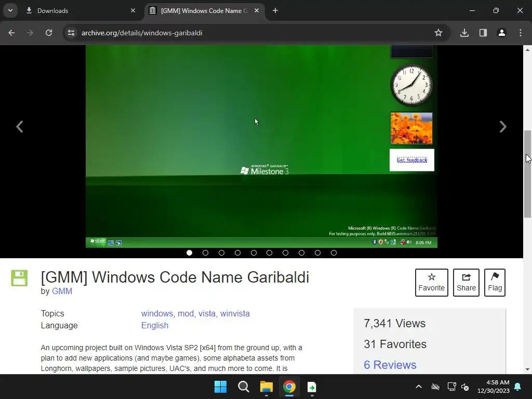Close the Windows Code Name Garibaldi tab

pyautogui.click(x=257, y=10)
